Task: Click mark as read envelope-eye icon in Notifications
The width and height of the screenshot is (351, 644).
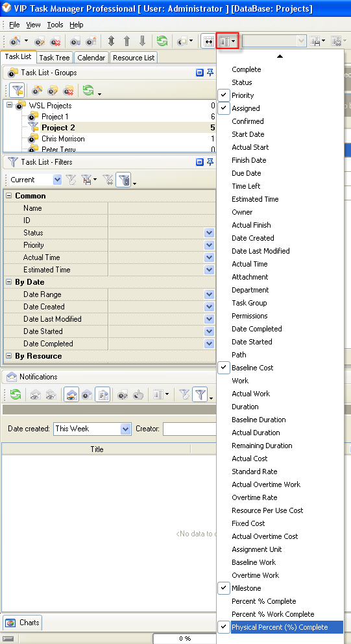Action: 35,395
